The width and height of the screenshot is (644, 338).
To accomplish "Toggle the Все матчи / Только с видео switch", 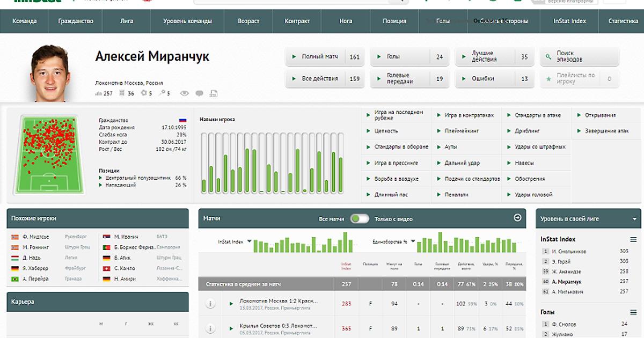I will [x=360, y=218].
